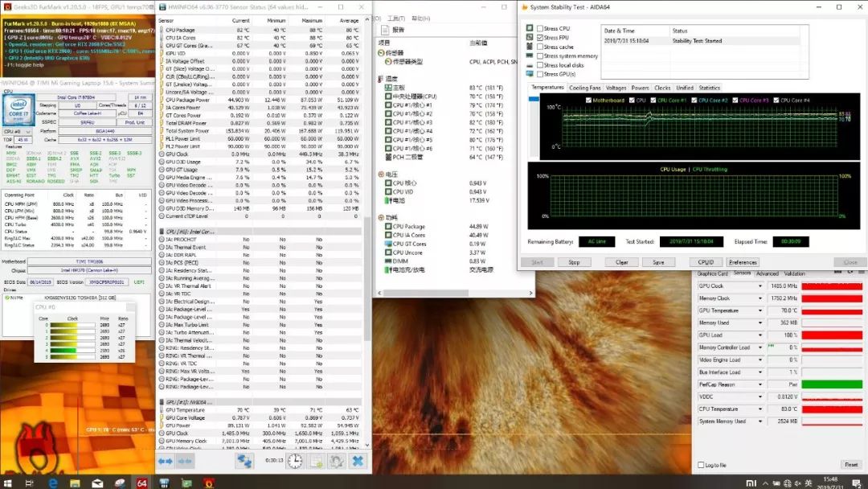This screenshot has height=489, width=868.
Task: Open Windows Start menu
Action: coord(8,483)
